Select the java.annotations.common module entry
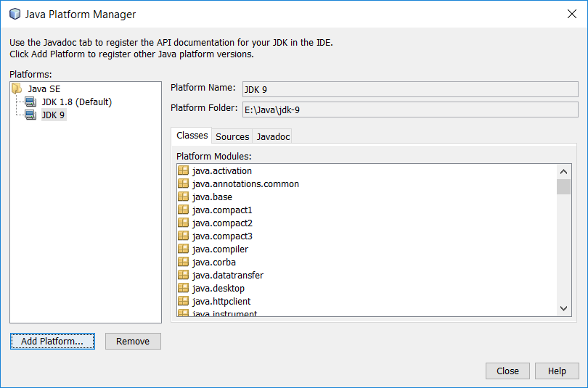The image size is (588, 388). (245, 184)
